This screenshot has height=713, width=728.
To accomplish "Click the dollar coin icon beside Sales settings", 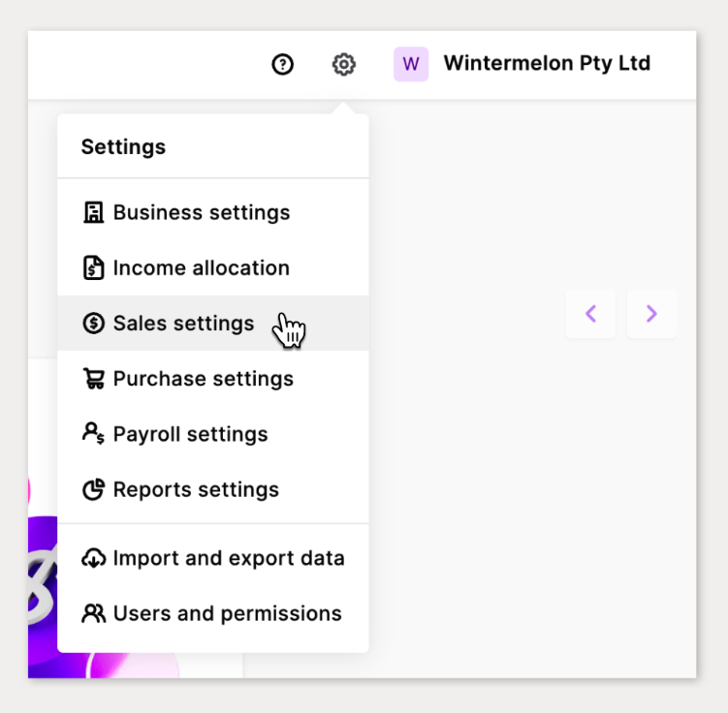I will pos(94,324).
